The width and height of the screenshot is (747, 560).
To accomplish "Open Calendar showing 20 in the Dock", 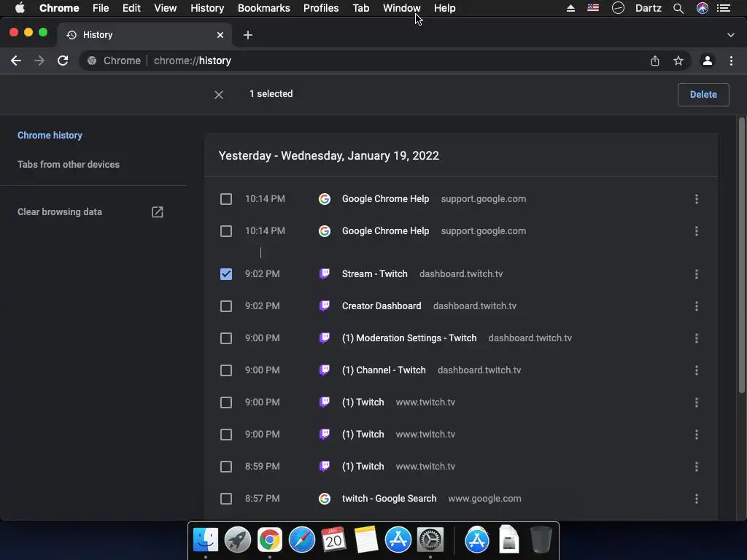I will [333, 540].
